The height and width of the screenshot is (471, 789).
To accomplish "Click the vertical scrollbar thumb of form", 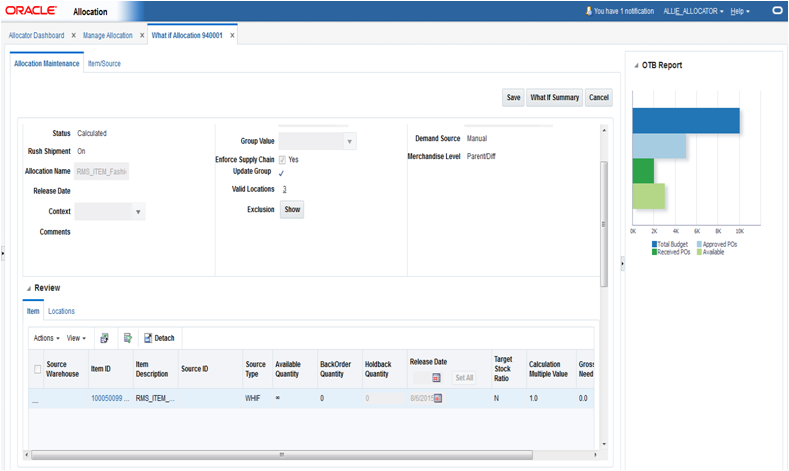I will coord(604,224).
